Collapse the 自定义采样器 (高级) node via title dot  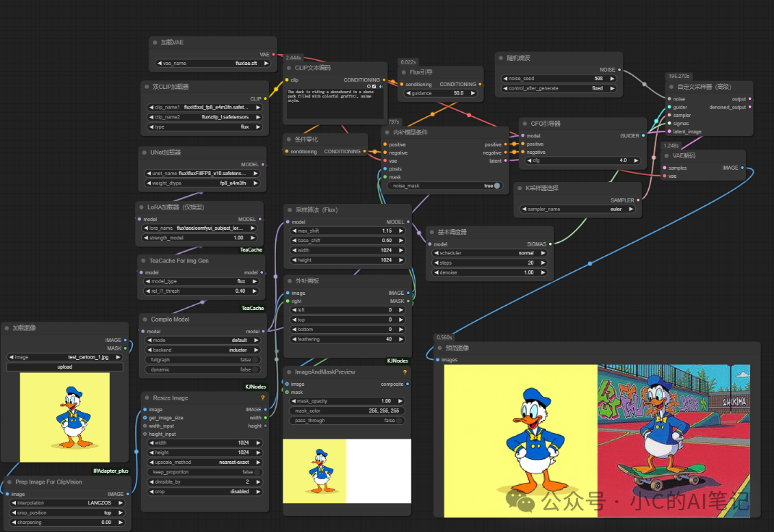[671, 87]
